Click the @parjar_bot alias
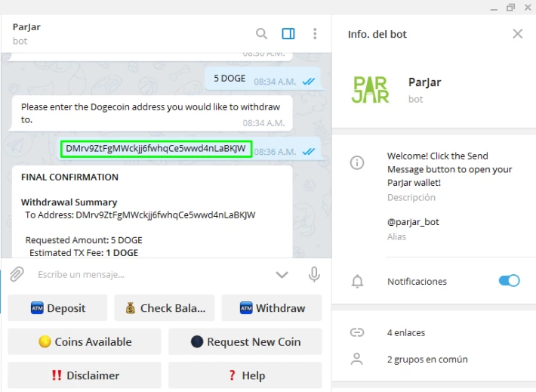 pos(413,222)
